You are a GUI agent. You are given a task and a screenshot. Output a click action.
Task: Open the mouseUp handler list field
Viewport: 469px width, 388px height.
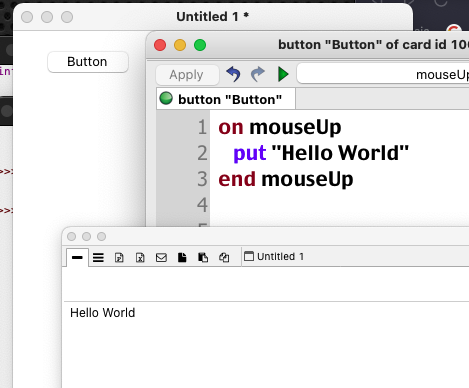click(383, 74)
